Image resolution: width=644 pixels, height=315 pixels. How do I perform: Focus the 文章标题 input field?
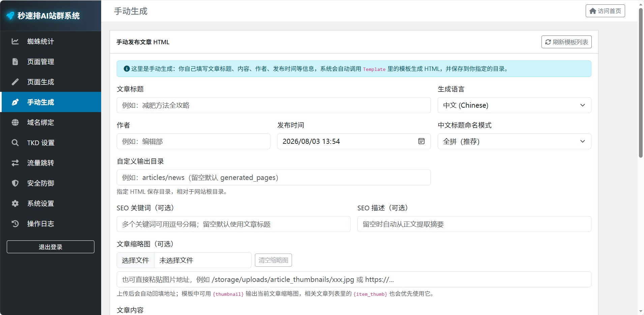click(x=274, y=105)
